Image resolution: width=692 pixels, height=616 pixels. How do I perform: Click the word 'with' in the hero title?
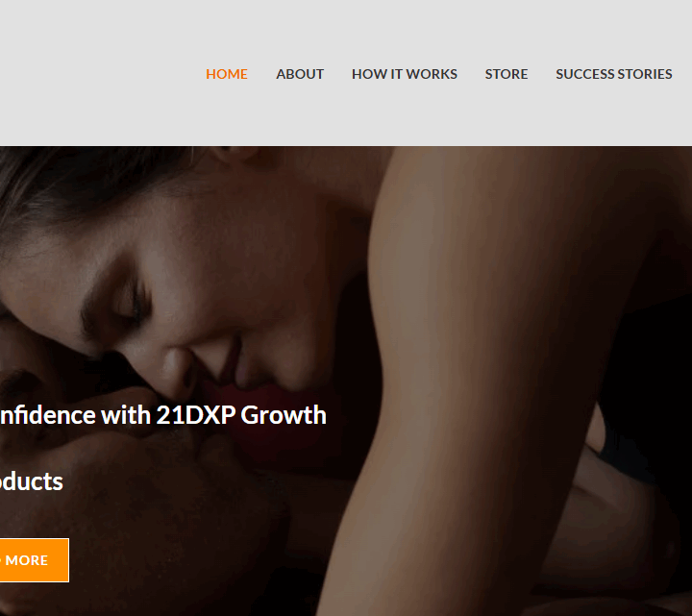point(126,415)
